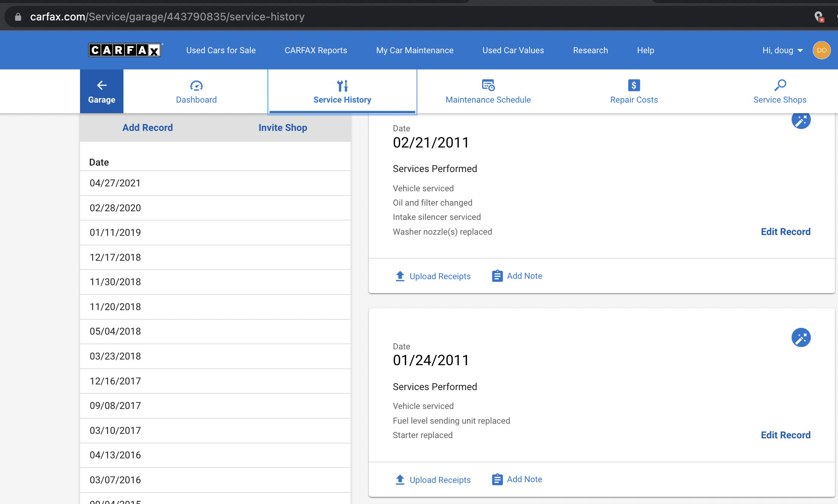Add Note to the 02/21/2011 record

click(517, 276)
